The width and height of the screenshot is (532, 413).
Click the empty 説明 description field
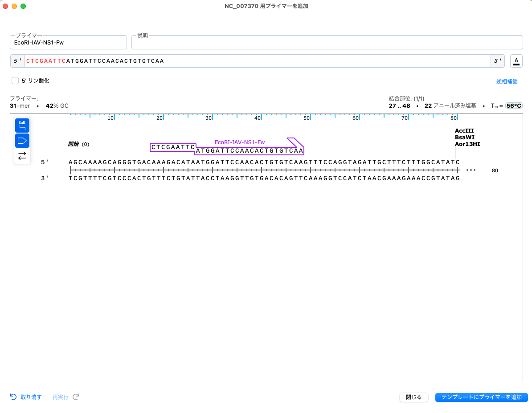click(x=327, y=42)
